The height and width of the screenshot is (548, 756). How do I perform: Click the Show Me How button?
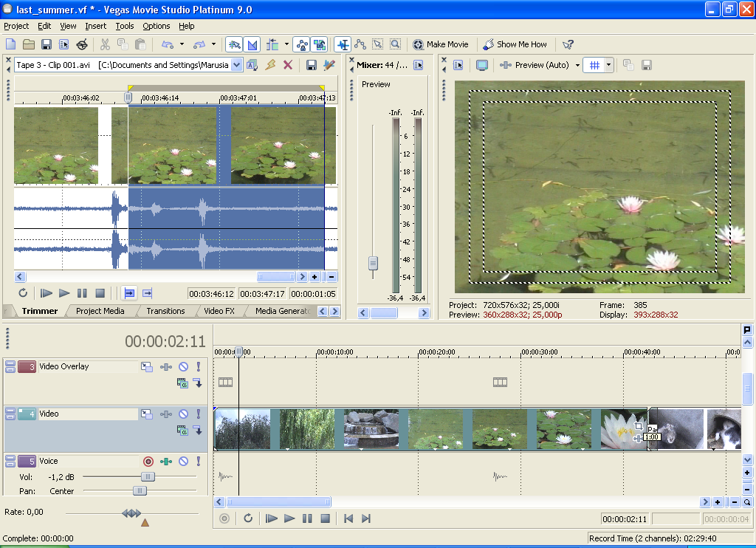tap(515, 44)
